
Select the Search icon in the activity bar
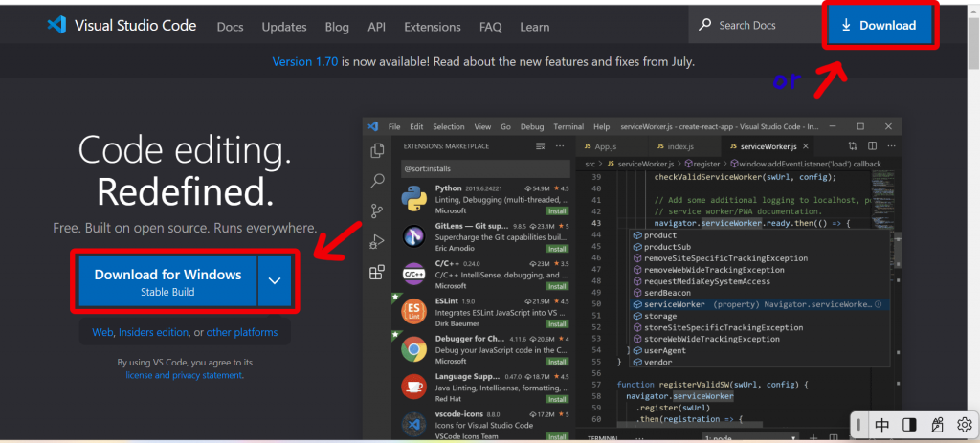point(377,181)
